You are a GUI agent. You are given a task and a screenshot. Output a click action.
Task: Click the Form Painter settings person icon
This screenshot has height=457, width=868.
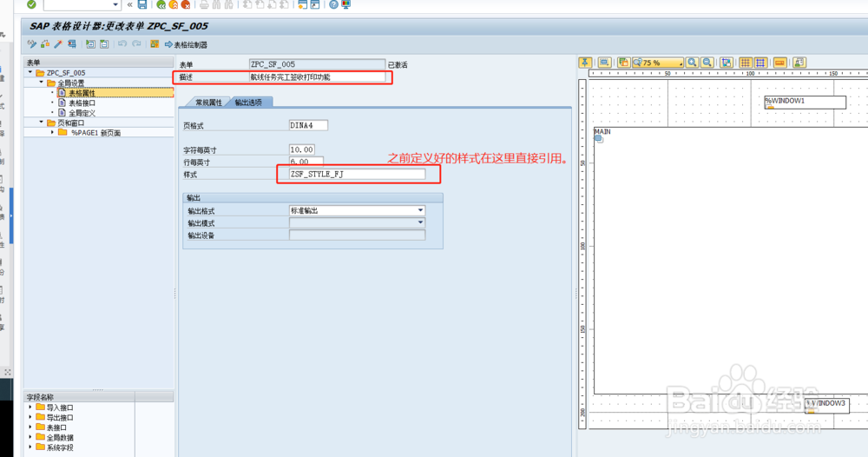(x=799, y=63)
